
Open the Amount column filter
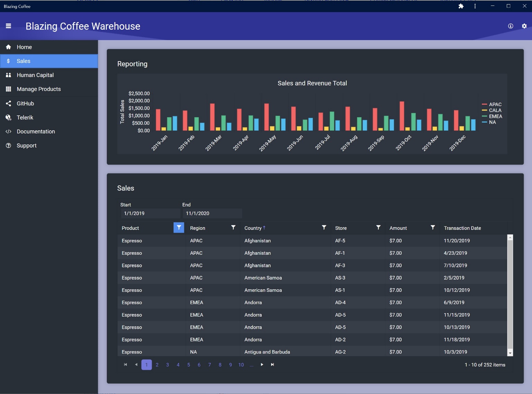(x=433, y=227)
